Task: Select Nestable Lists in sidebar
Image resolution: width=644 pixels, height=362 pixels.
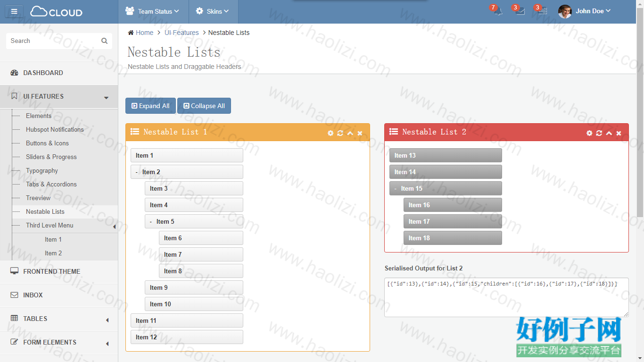Action: [45, 211]
